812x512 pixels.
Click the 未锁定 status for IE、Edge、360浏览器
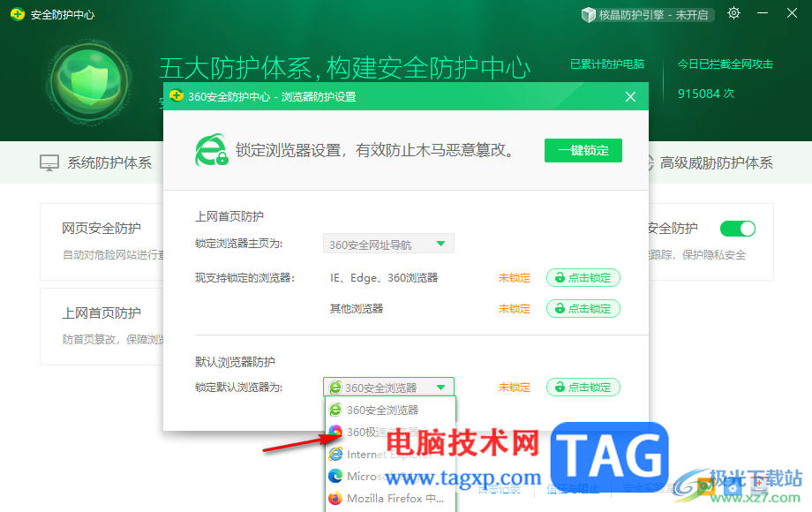pos(515,278)
